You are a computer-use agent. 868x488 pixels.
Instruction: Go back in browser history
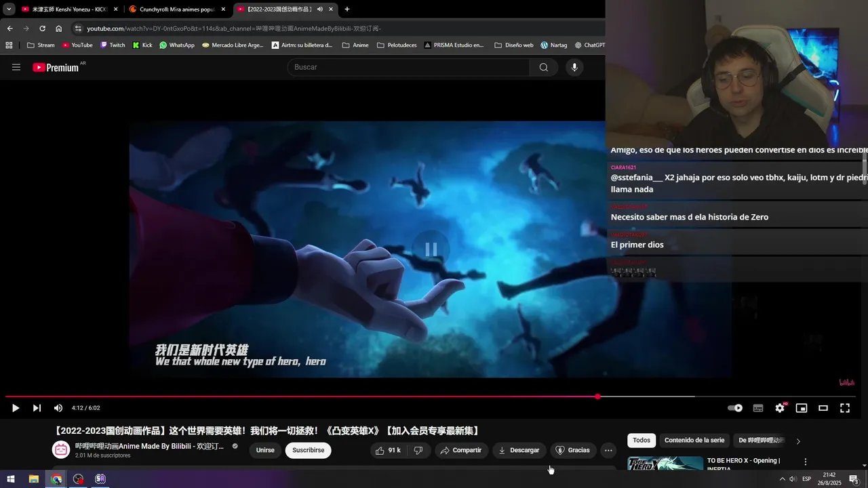pyautogui.click(x=9, y=28)
